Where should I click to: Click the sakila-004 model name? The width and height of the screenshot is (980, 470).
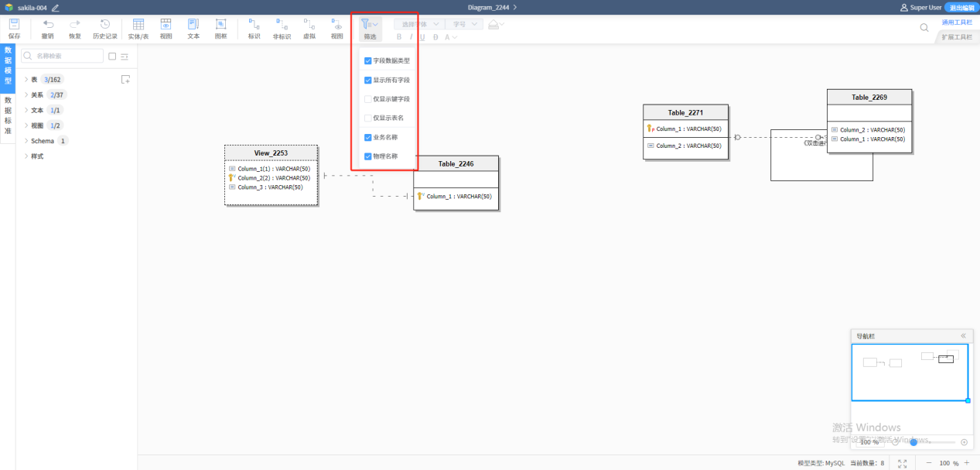coord(32,7)
